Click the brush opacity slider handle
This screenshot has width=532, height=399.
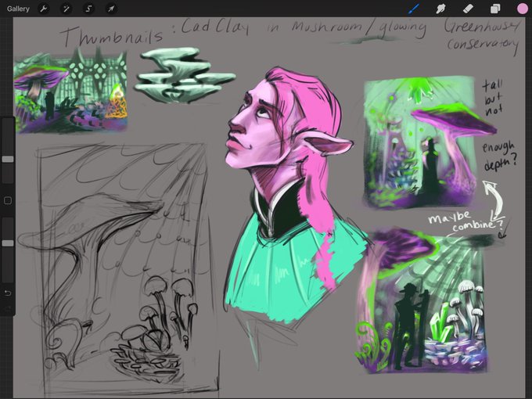[8, 243]
